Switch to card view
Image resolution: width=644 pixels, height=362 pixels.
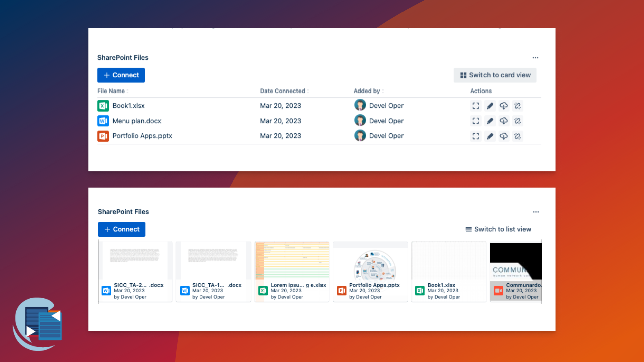pyautogui.click(x=495, y=75)
